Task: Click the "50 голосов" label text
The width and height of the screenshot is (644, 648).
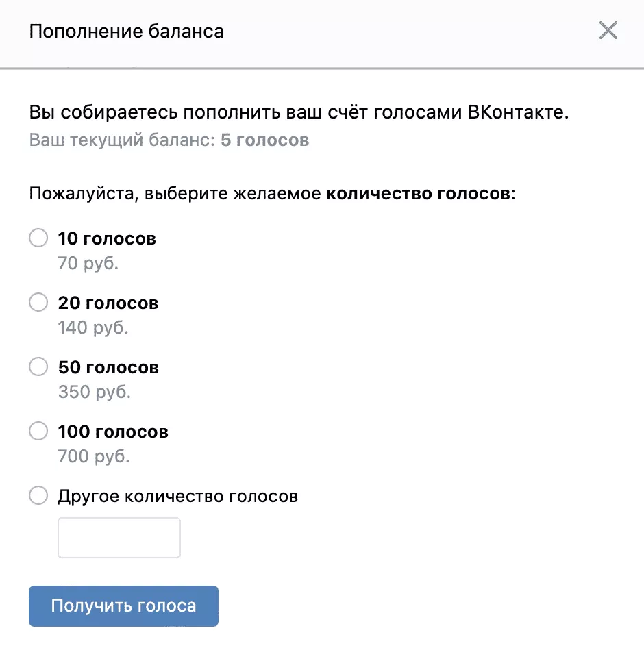Action: [x=108, y=367]
